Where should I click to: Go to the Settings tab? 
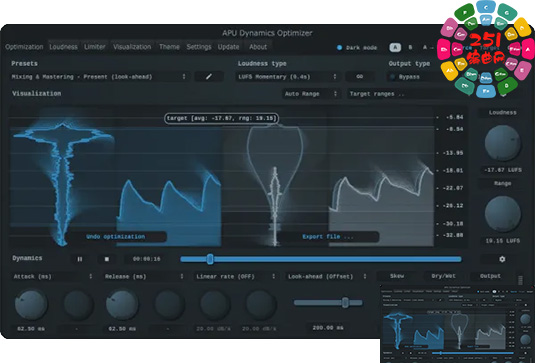[199, 47]
